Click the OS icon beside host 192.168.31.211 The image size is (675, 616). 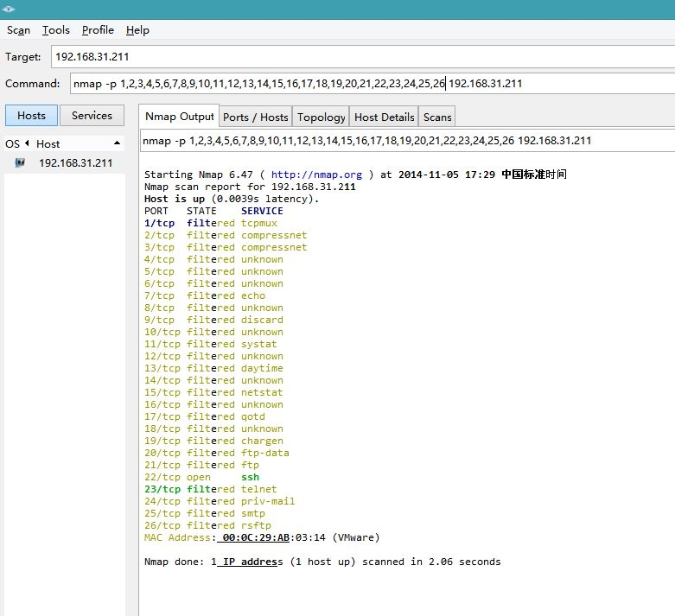20,162
